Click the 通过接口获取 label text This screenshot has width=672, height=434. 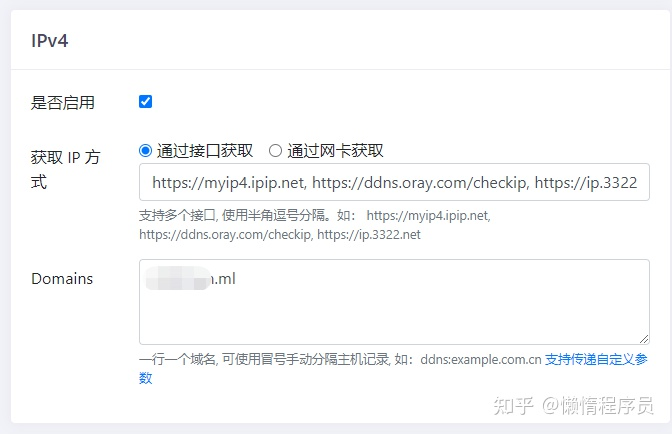click(205, 151)
